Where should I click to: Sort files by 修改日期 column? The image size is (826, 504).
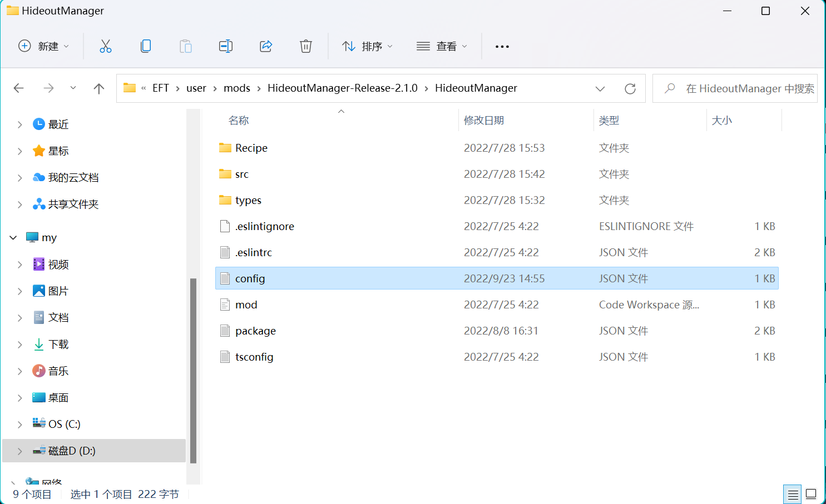(484, 121)
